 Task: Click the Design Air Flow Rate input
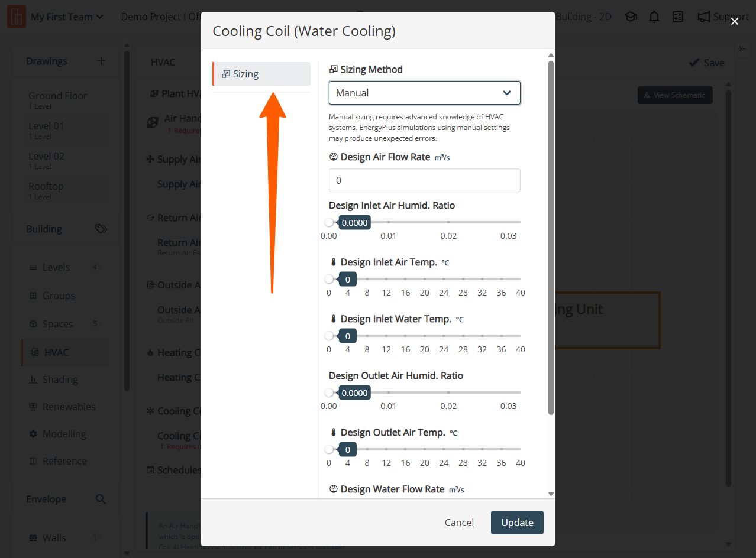pyautogui.click(x=424, y=180)
